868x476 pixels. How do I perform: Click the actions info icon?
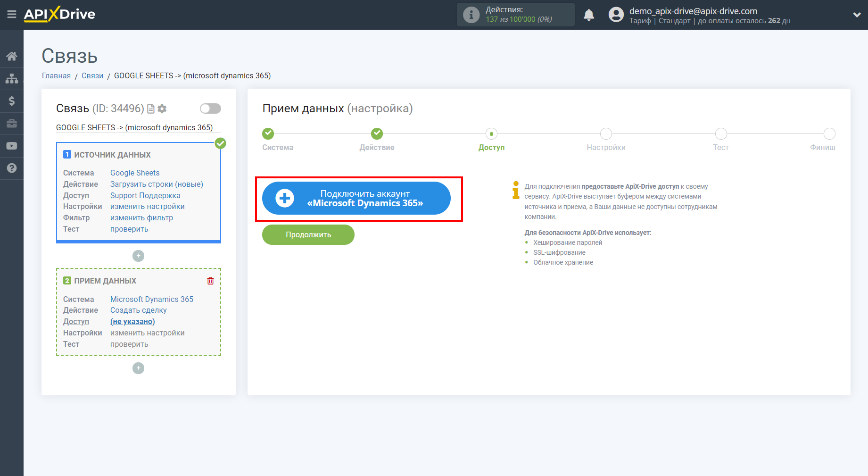tap(471, 15)
